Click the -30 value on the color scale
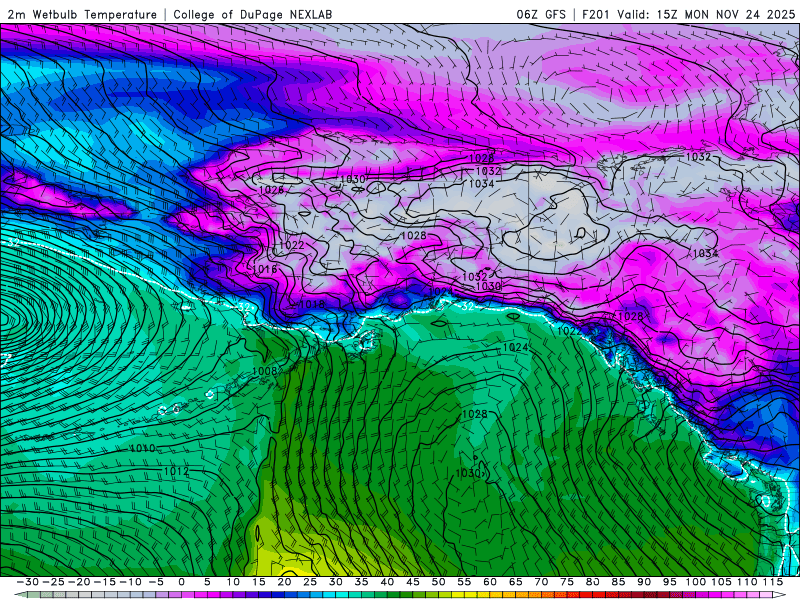This screenshot has height=600, width=800. coord(28,582)
